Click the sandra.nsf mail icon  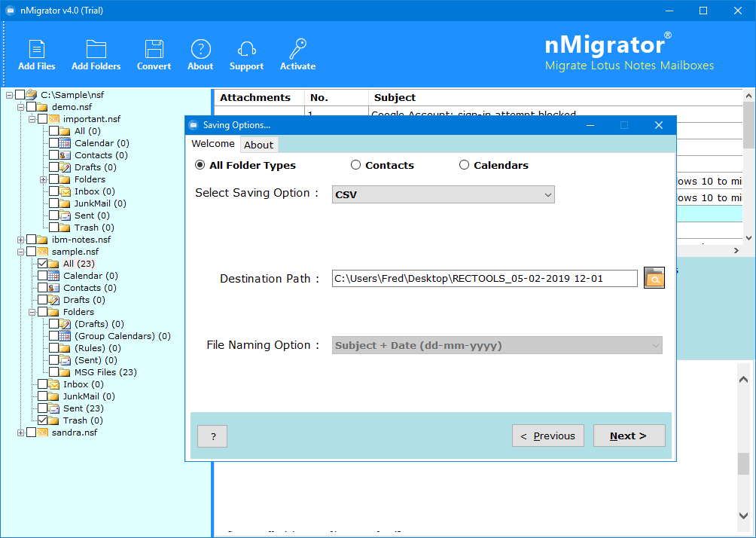click(43, 433)
